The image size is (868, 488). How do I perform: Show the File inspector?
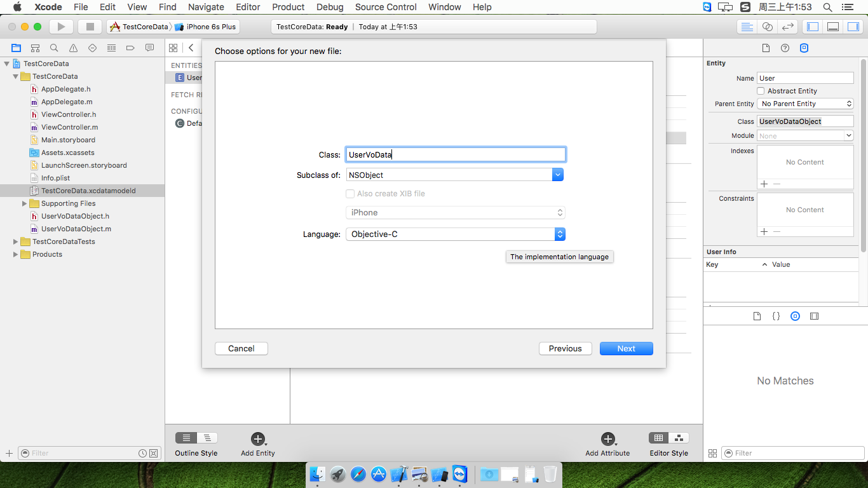point(766,48)
